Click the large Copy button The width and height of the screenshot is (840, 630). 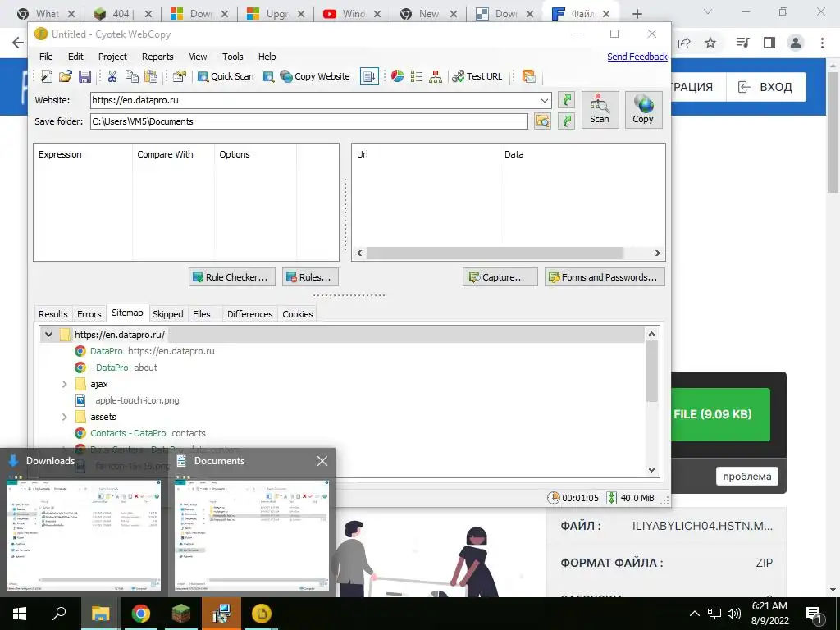coord(643,110)
